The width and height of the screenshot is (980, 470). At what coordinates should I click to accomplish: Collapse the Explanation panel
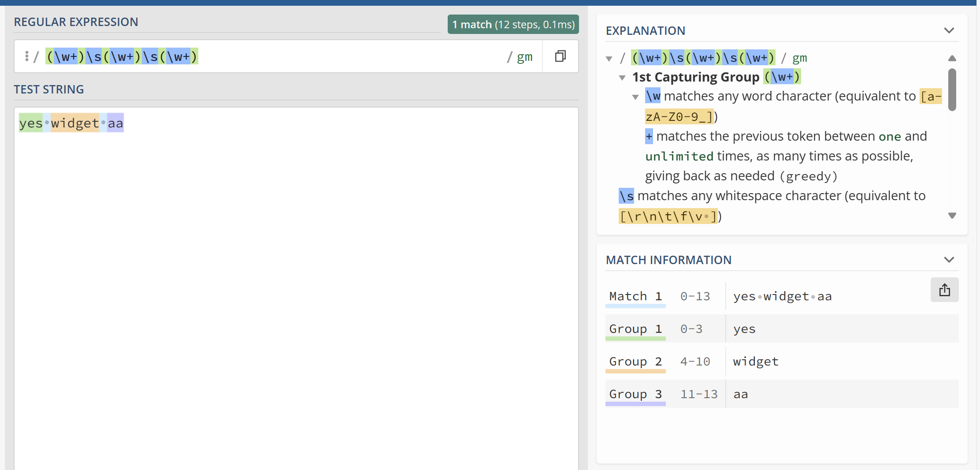949,30
